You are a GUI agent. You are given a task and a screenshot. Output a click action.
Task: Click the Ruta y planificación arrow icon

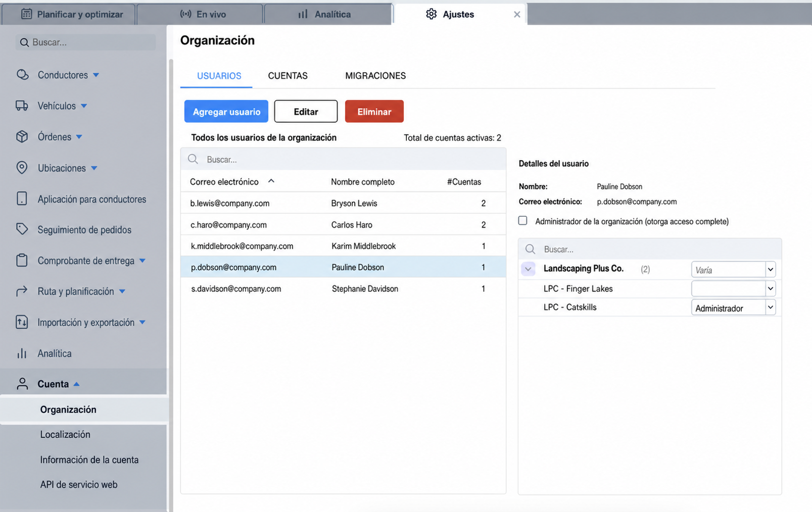(22, 291)
